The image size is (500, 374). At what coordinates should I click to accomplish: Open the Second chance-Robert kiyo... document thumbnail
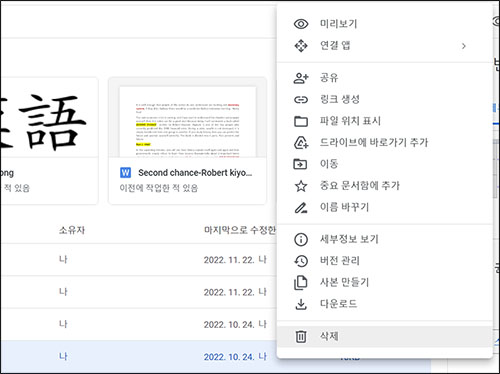tap(188, 118)
